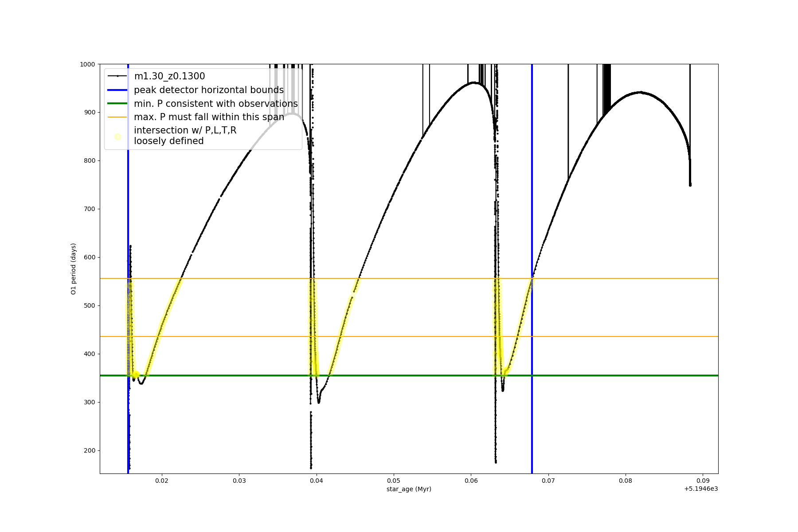Select 'peak detector horizontal bounds' legend entry
Screen dimensions: 798x532
tap(209, 90)
